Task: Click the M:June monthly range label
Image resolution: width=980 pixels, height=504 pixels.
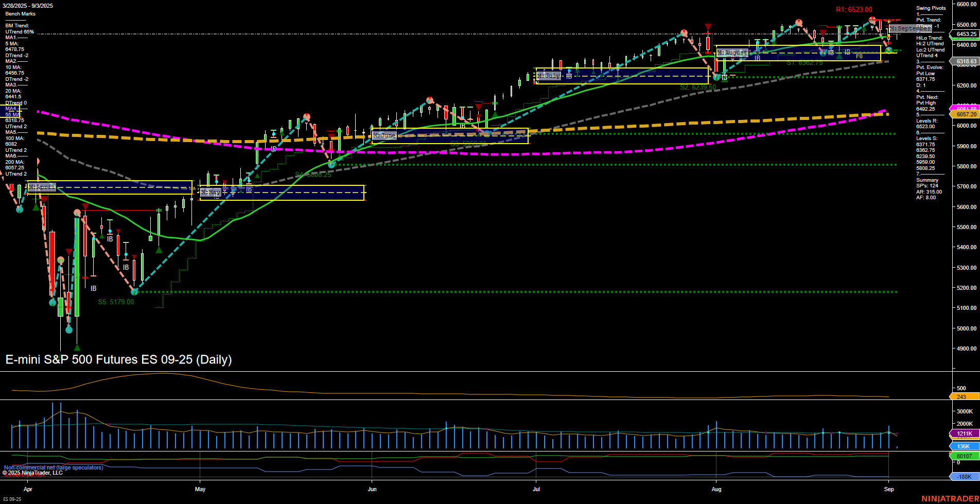Action: pyautogui.click(x=384, y=135)
